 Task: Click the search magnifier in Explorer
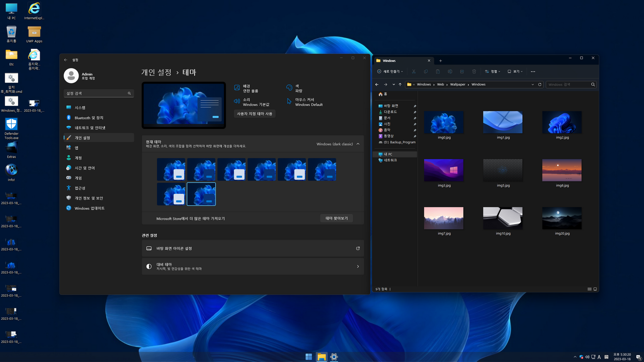[593, 84]
